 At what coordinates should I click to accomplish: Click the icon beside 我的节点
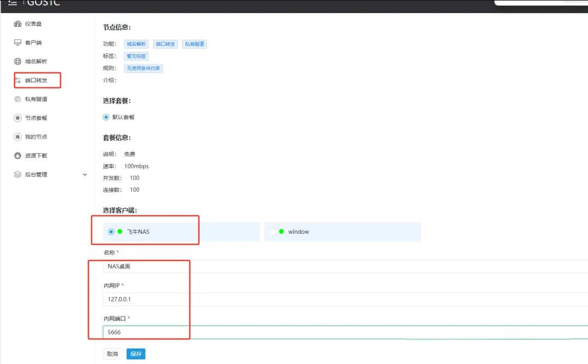pyautogui.click(x=17, y=137)
